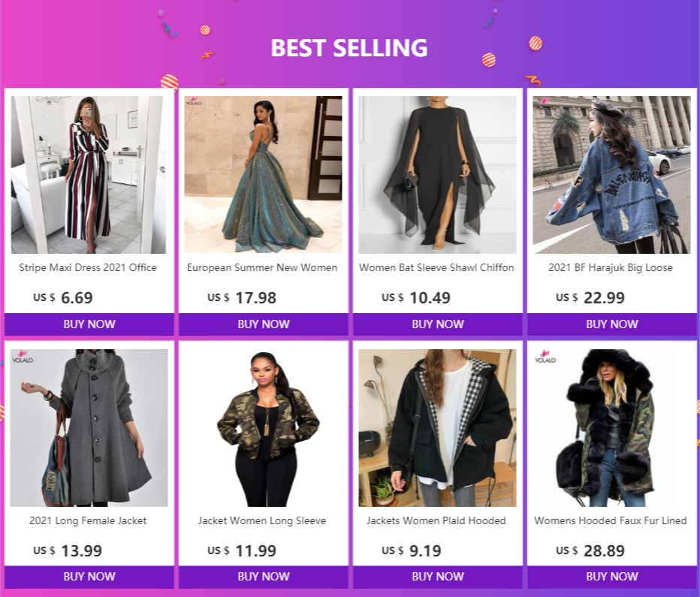Click Buy Now for Women Bat Sleeve Shawl
The width and height of the screenshot is (700, 597).
click(437, 324)
